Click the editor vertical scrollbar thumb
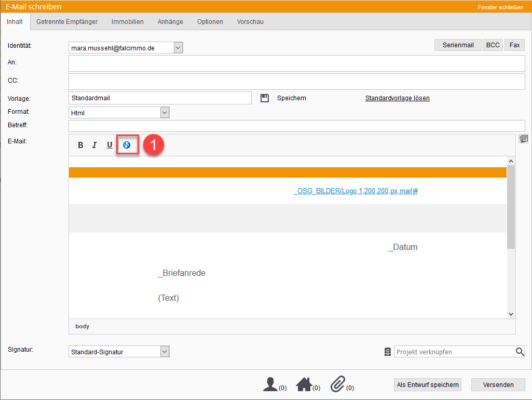This screenshot has width=532, height=400. point(511,208)
